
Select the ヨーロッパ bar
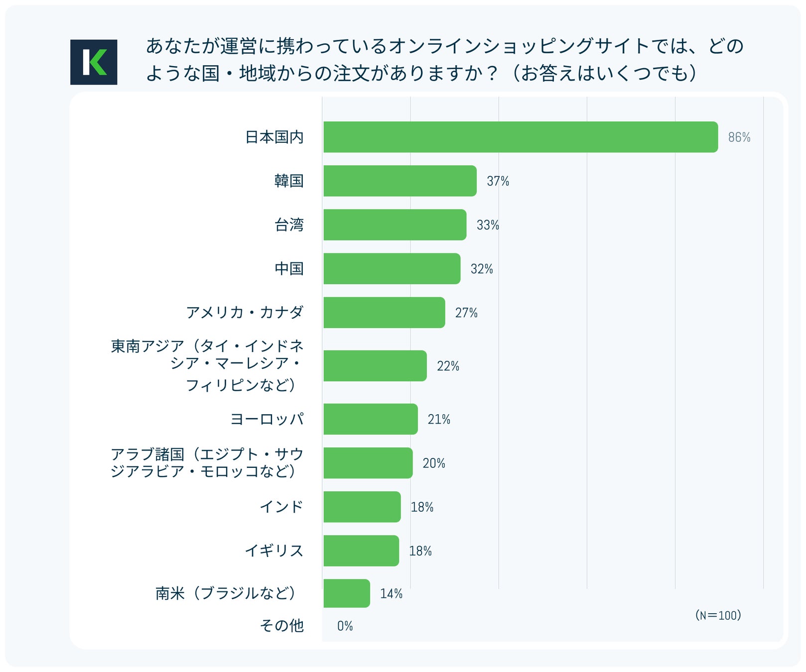point(370,419)
